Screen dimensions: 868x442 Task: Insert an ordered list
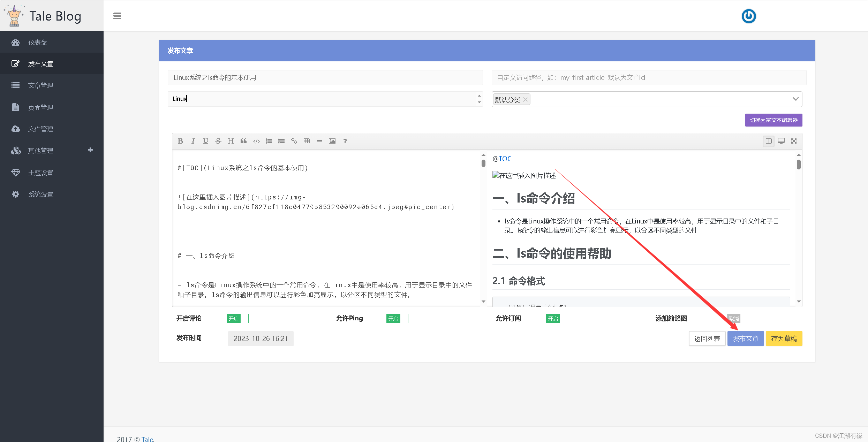point(269,141)
